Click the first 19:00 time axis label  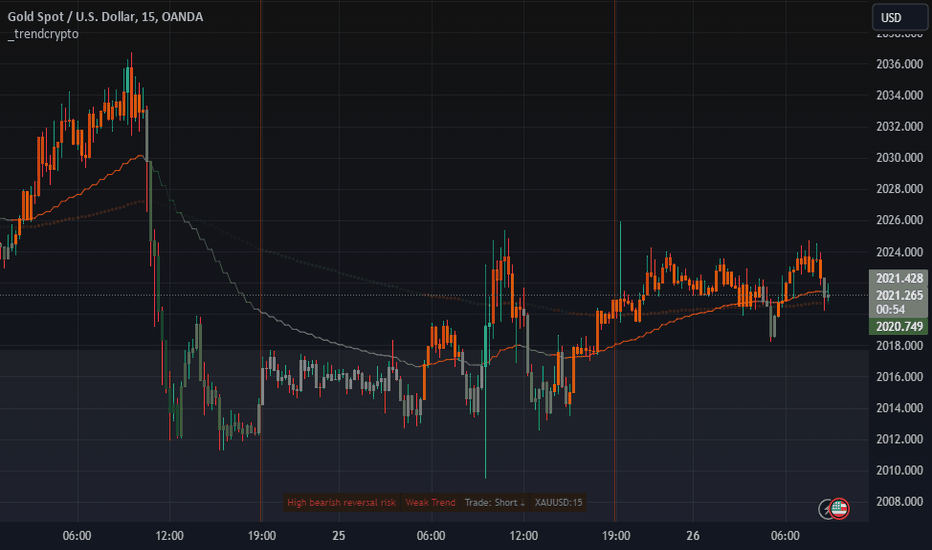[262, 536]
